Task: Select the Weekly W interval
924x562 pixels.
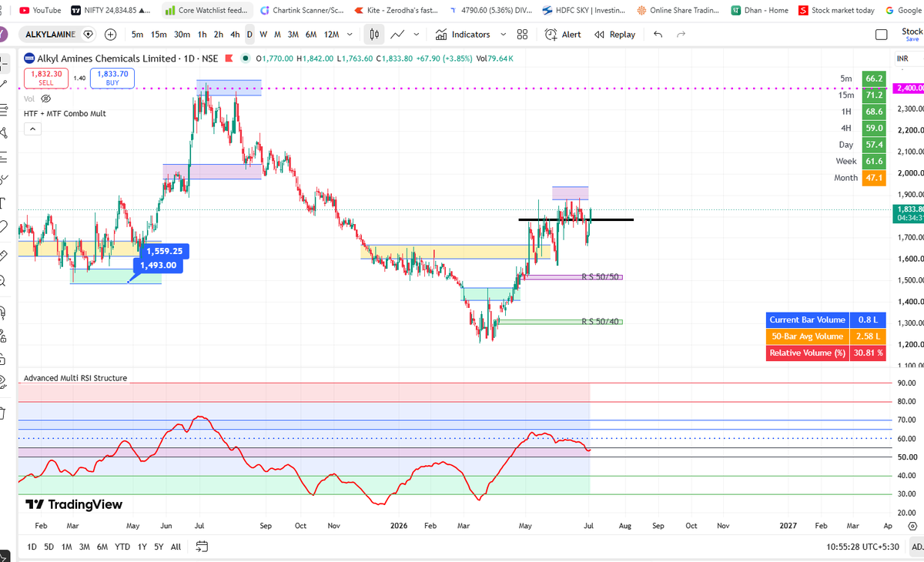Action: (x=263, y=35)
